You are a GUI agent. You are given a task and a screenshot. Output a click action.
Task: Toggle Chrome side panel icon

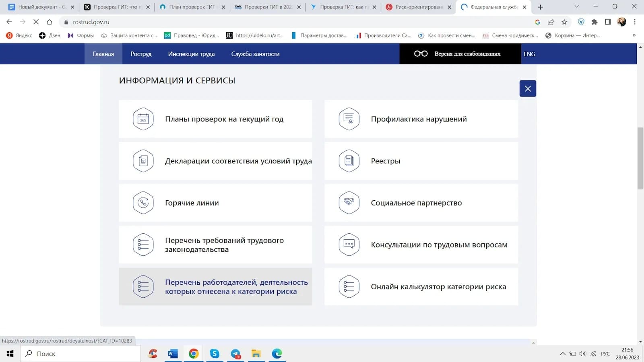[x=608, y=22]
